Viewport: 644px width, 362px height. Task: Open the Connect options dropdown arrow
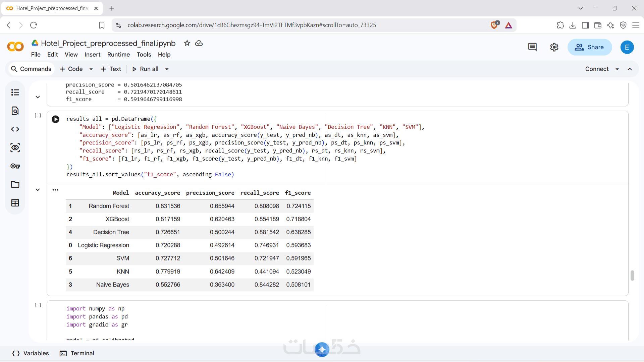[617, 69]
